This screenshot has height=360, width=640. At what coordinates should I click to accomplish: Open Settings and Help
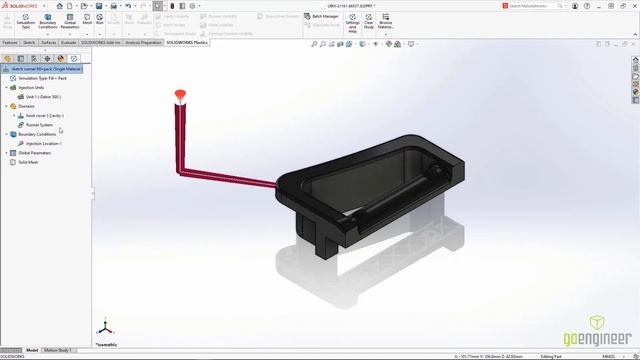(x=352, y=23)
